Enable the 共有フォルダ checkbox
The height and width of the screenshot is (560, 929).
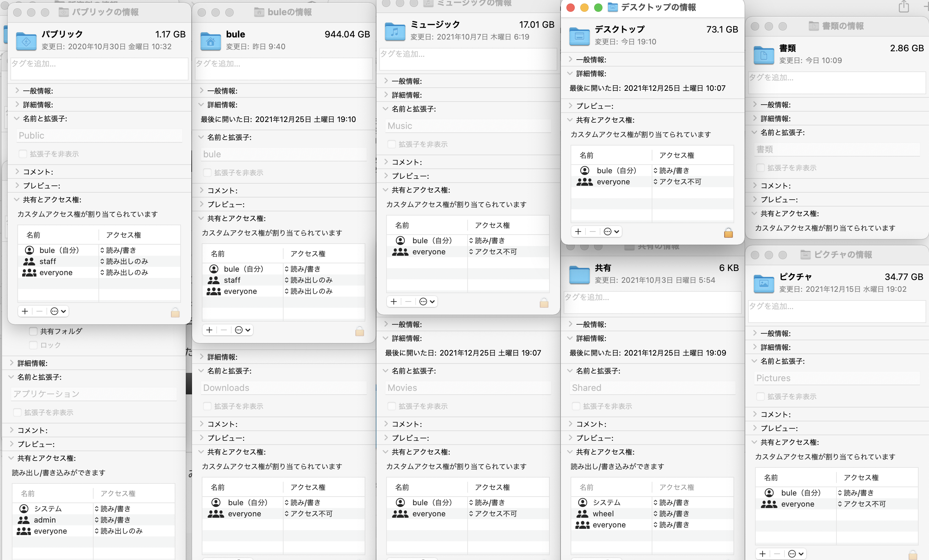(33, 331)
